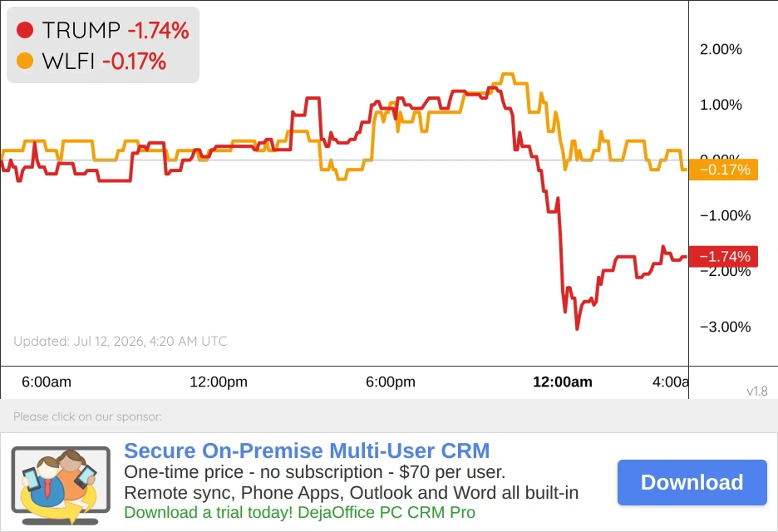The width and height of the screenshot is (778, 532).
Task: Select the WLFI legend label
Action: pos(68,62)
